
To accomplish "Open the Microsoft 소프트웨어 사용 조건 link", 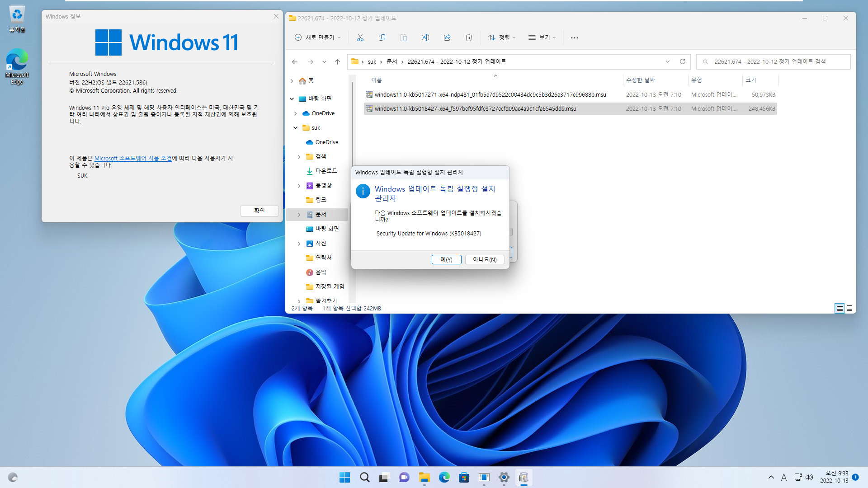I will 133,158.
